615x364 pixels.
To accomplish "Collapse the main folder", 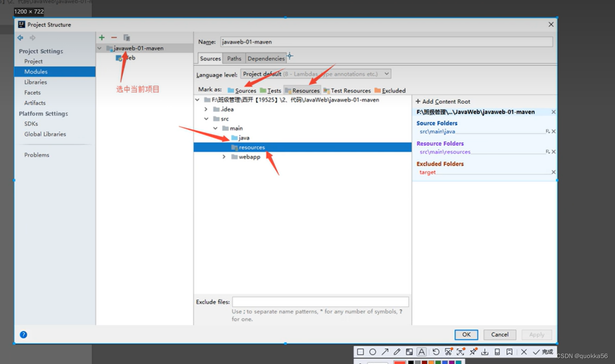I will click(215, 129).
